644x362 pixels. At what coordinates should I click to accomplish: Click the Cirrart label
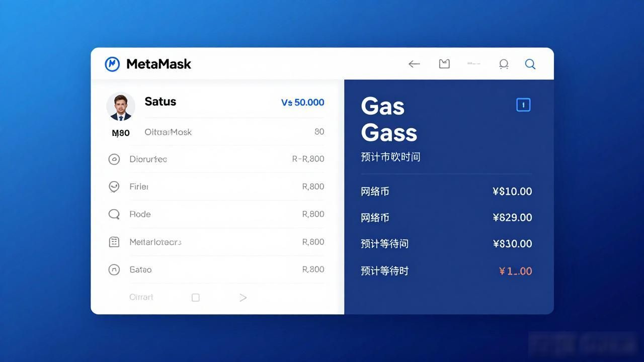point(141,297)
